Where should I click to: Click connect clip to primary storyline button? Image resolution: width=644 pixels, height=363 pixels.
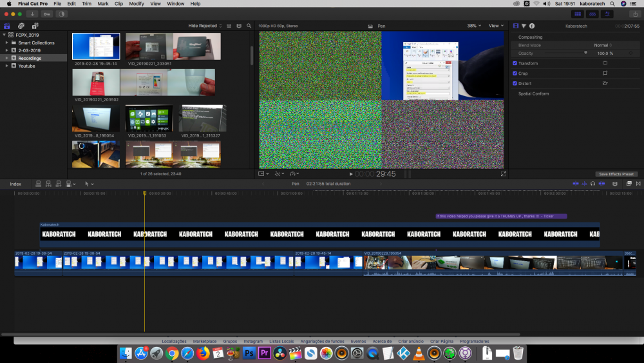pyautogui.click(x=38, y=184)
